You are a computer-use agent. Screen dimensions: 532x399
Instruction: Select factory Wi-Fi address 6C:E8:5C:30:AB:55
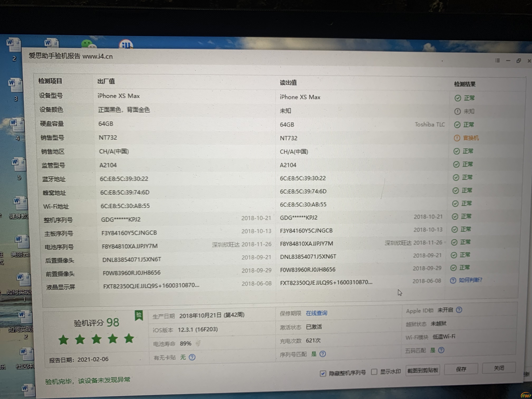click(x=125, y=206)
